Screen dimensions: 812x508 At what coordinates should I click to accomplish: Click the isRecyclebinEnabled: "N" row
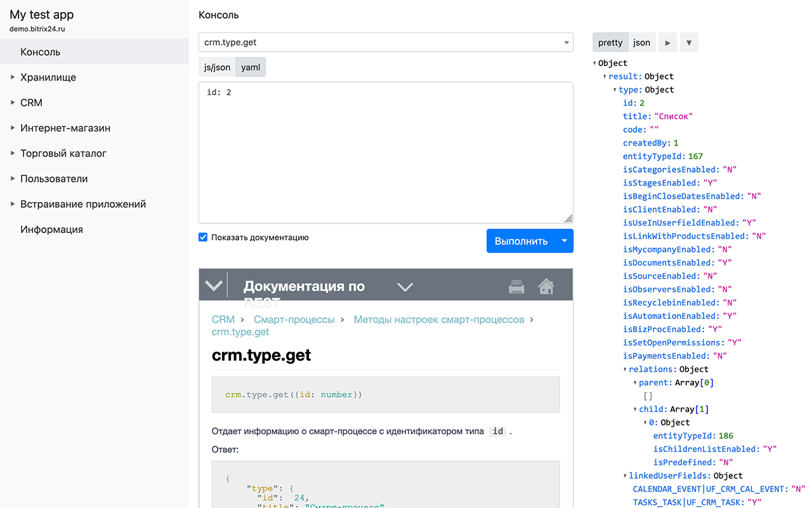pyautogui.click(x=680, y=303)
